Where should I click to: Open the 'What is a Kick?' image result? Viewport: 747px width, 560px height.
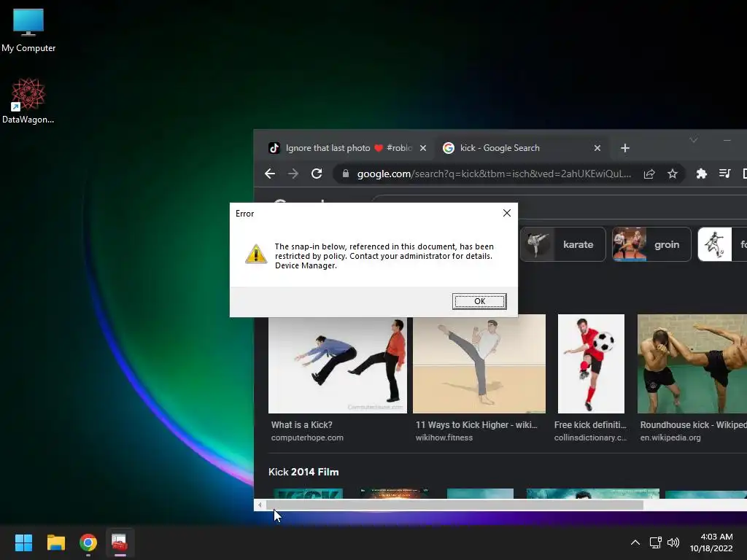(x=337, y=364)
